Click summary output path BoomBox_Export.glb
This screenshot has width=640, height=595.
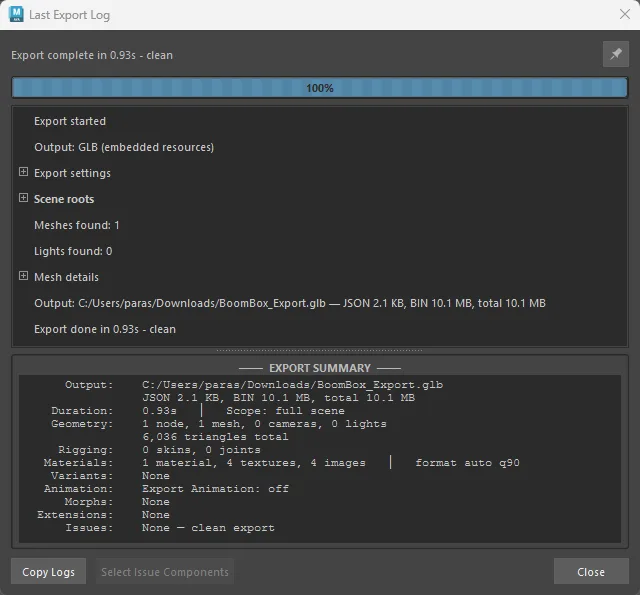[x=292, y=385]
